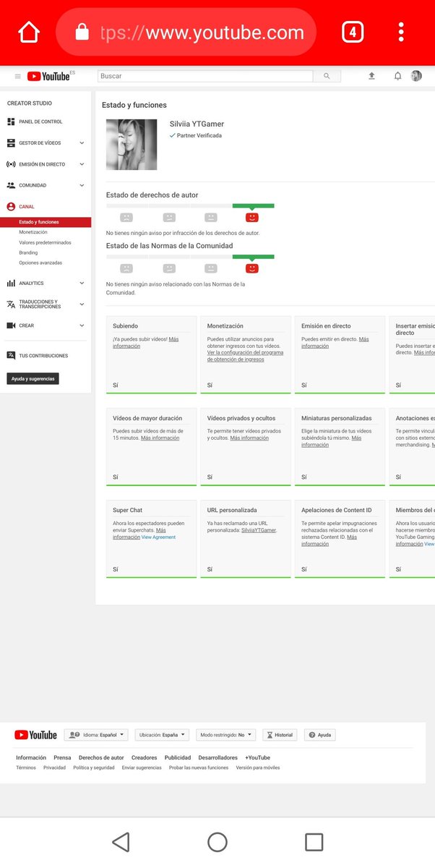Screen dimensions: 435x868
Task: Open the browser three-dot overflow menu
Action: click(401, 32)
